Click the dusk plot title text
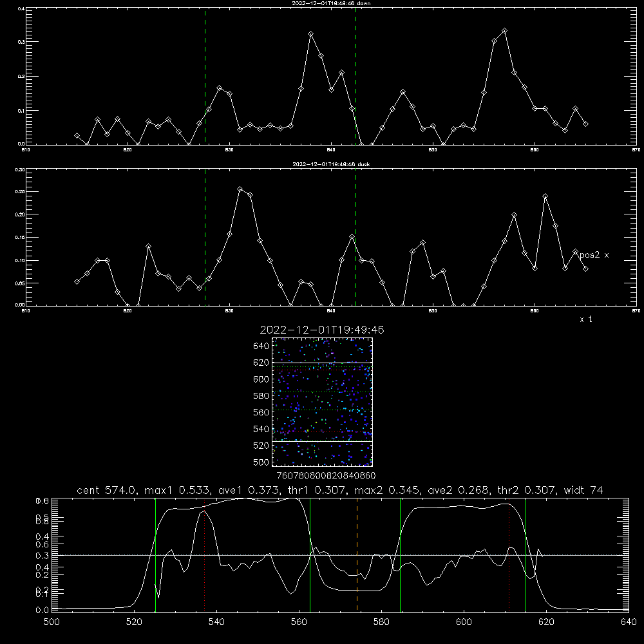The image size is (644, 644). [331, 164]
